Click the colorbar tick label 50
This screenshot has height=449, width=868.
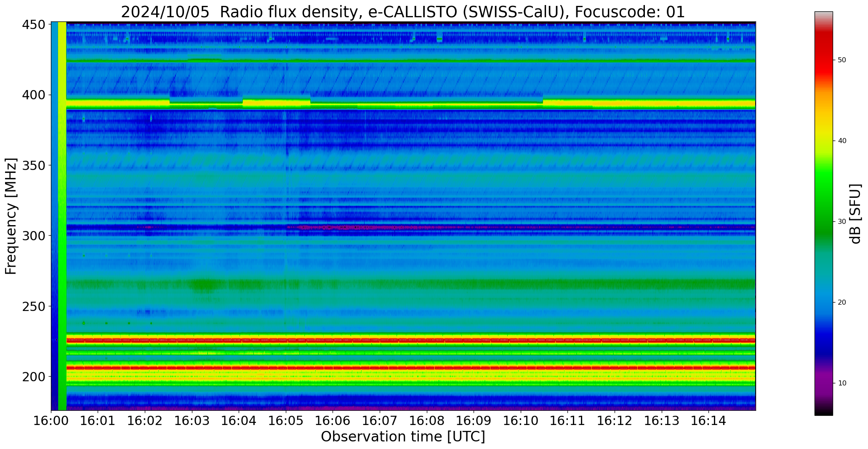842,60
